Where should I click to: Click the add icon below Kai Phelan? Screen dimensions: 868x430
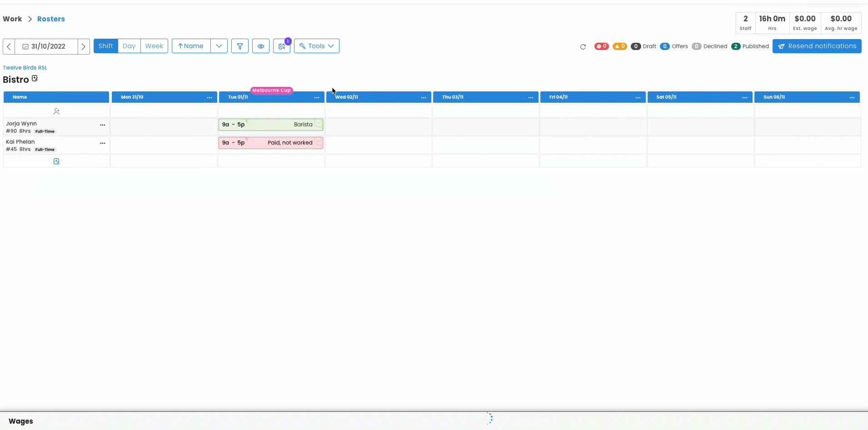[56, 161]
